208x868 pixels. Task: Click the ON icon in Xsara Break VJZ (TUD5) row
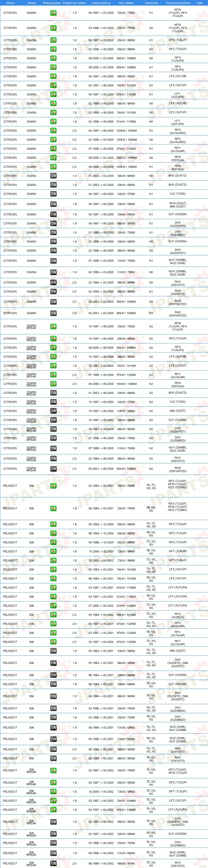coord(53,402)
